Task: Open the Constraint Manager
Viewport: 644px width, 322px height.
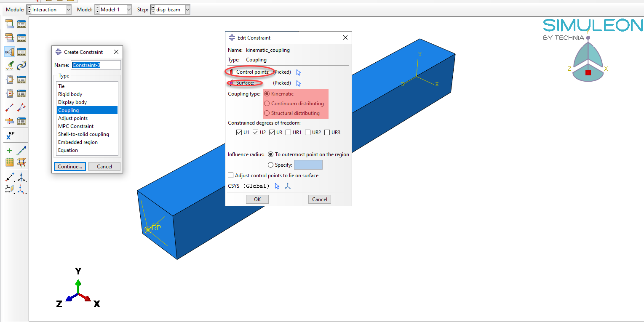Action: coord(22,51)
